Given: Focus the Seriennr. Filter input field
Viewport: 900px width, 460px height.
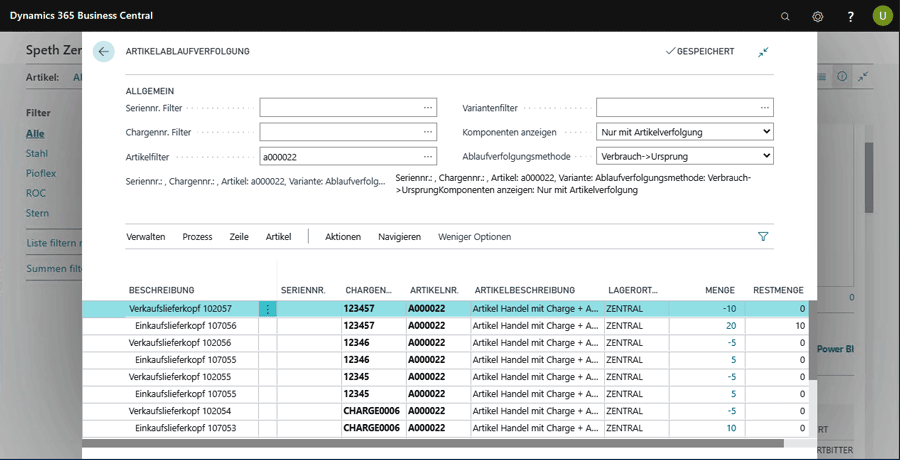Looking at the screenshot, I should click(x=348, y=107).
